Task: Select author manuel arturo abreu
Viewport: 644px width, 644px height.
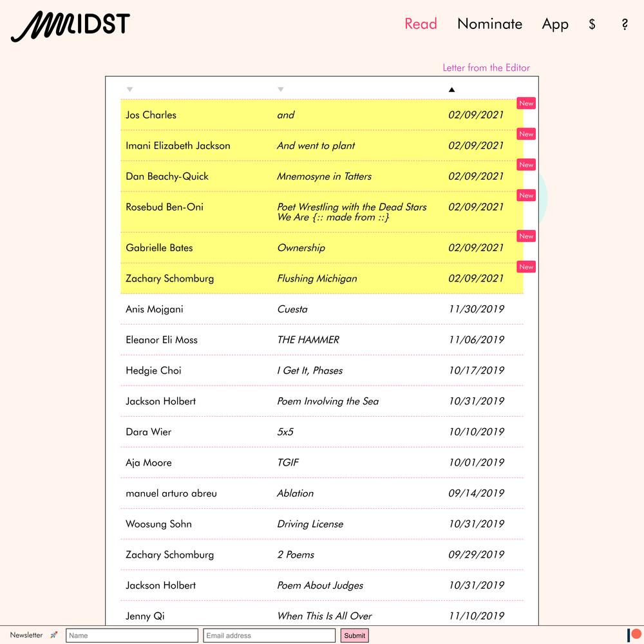Action: [x=171, y=493]
